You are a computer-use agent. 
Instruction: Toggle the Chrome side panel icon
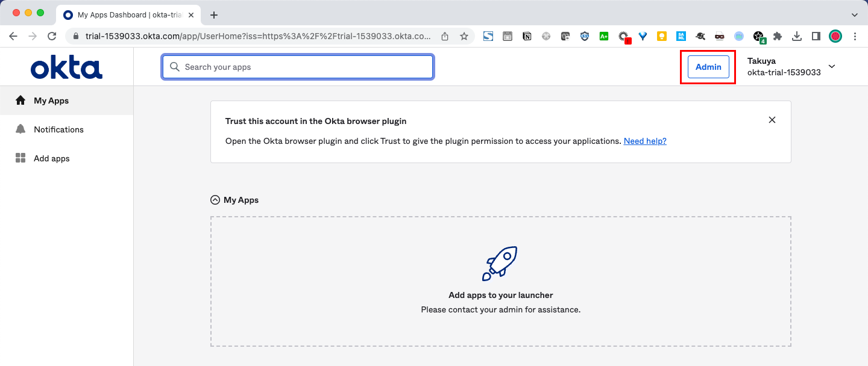pos(816,36)
